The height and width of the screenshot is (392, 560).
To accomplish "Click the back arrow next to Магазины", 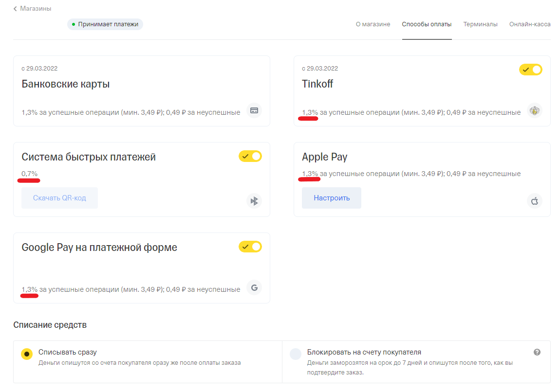I will tap(16, 9).
